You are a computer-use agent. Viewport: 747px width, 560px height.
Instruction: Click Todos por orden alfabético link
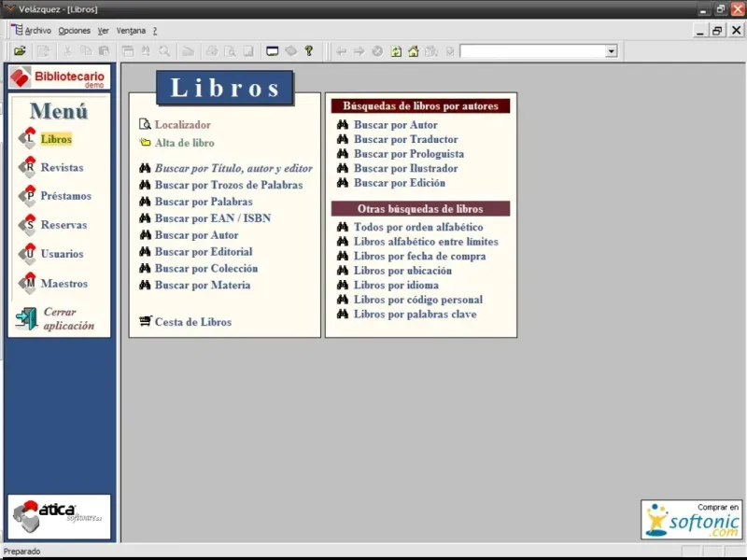click(418, 227)
